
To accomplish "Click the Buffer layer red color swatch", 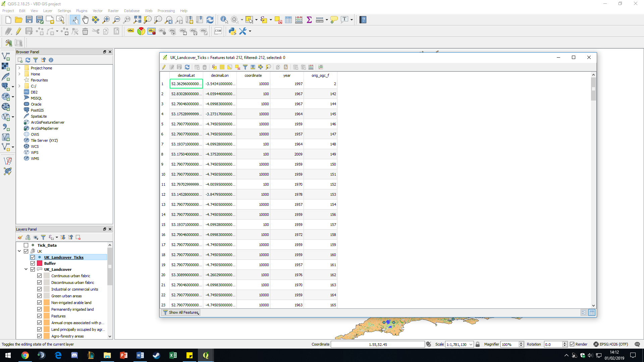I will [40, 263].
